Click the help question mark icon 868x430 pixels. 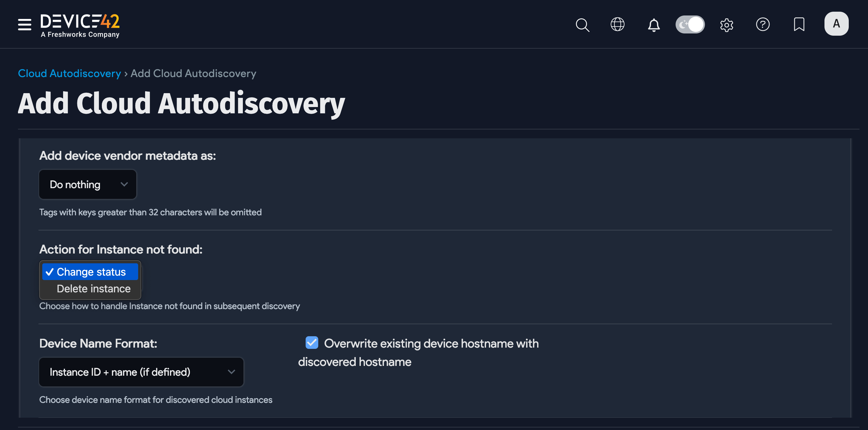(x=763, y=24)
